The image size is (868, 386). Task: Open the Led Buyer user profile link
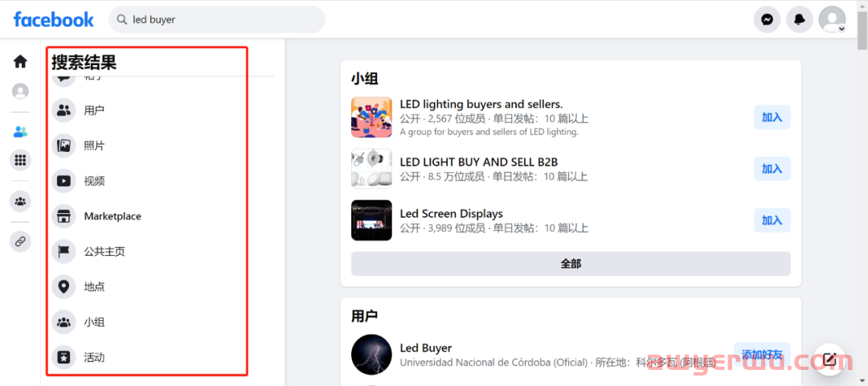[426, 347]
